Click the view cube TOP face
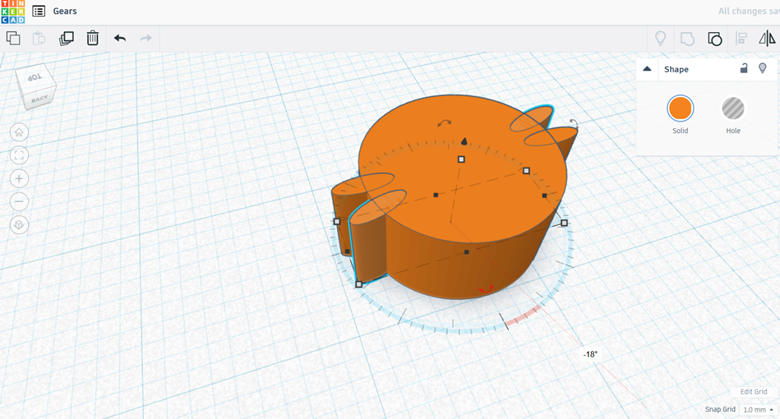The height and width of the screenshot is (419, 780). pyautogui.click(x=34, y=78)
